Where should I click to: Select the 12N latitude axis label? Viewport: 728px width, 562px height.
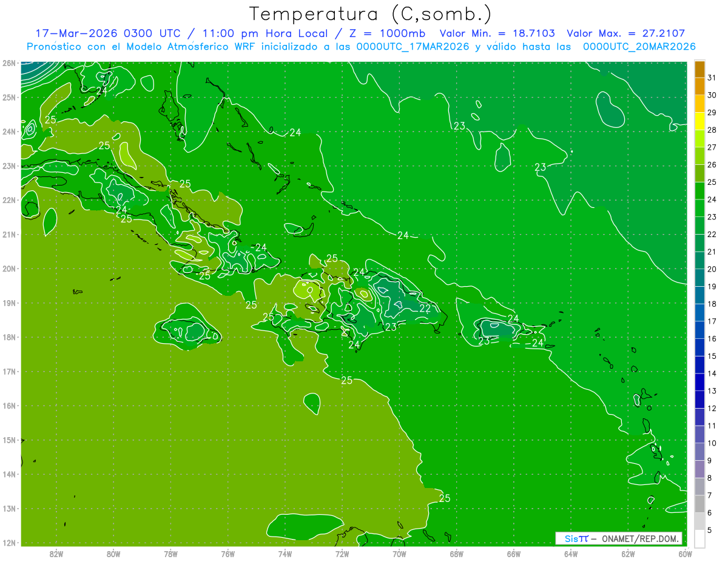tap(8, 543)
